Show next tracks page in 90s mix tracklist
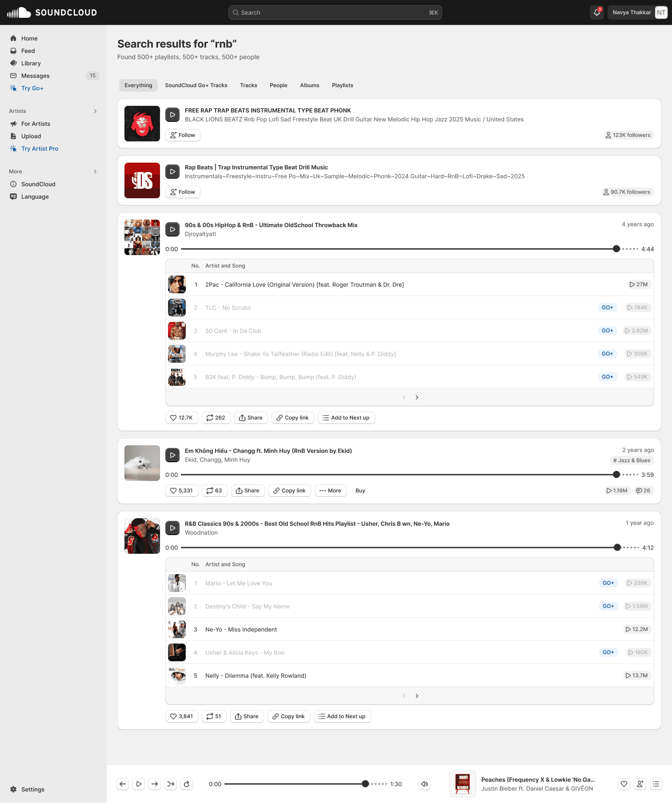672x803 pixels. (417, 397)
